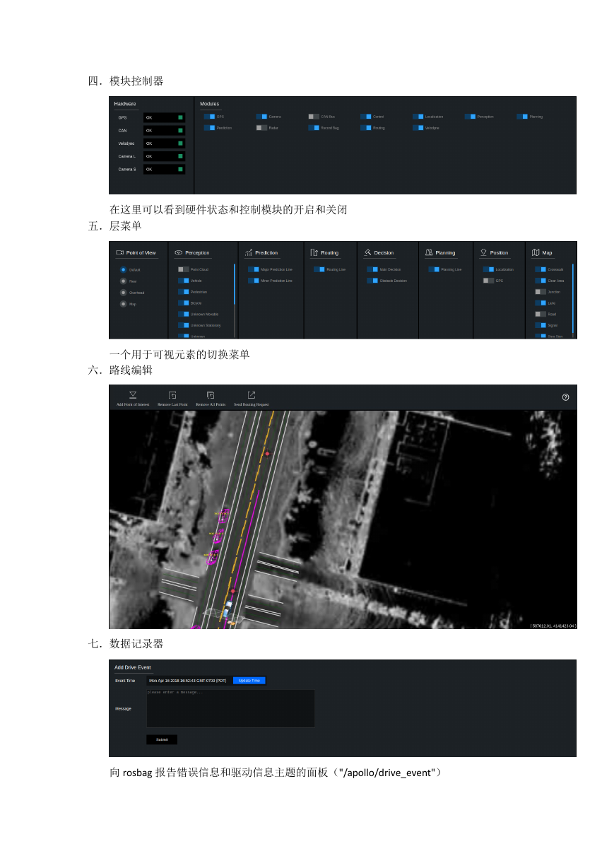The image size is (614, 868).
Task: Toggle the Velodyne module switch in Modules
Action: pyautogui.click(x=418, y=128)
